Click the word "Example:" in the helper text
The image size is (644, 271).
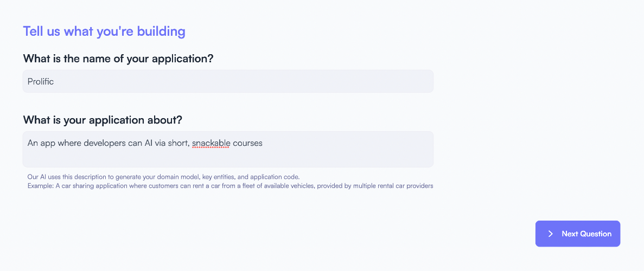[x=40, y=186]
